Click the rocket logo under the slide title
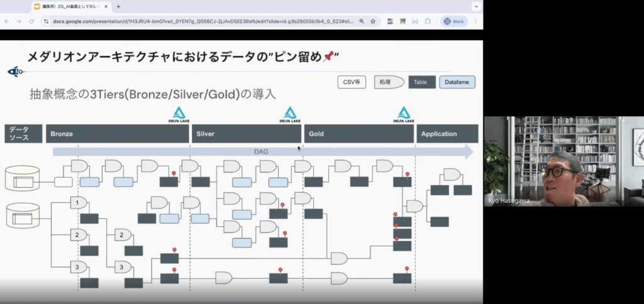Viewport: 644px width, 304px height. tap(16, 72)
